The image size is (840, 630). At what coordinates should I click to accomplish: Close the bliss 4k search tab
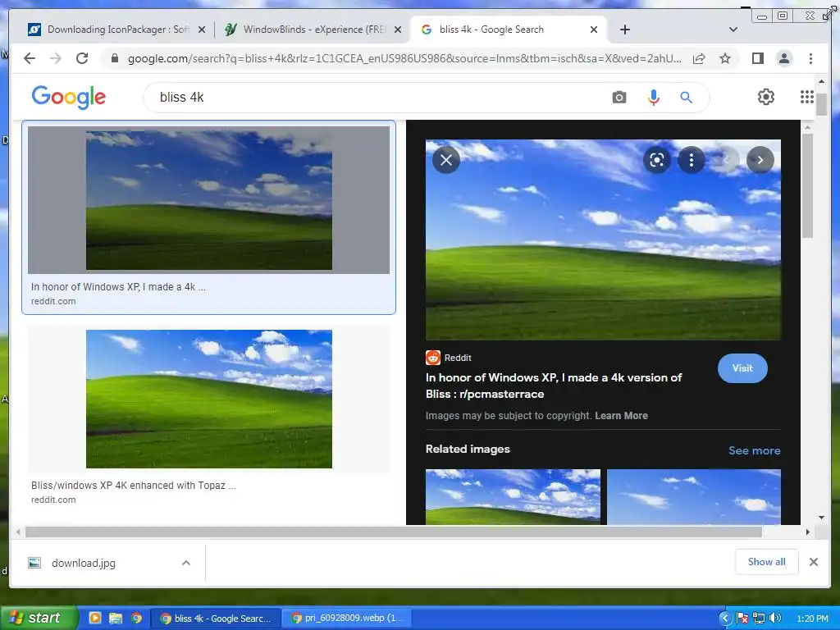594,30
